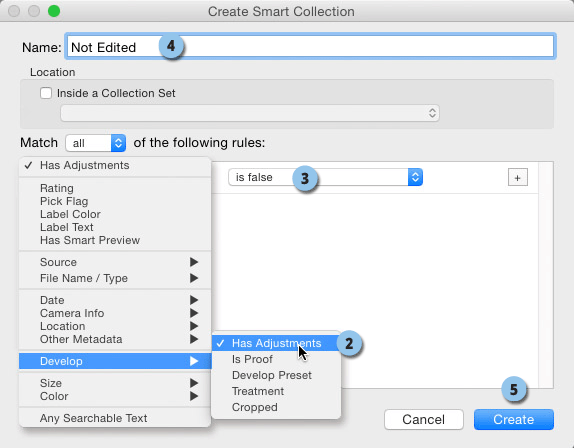Click the Cancel button
574x448 pixels.
pos(424,419)
